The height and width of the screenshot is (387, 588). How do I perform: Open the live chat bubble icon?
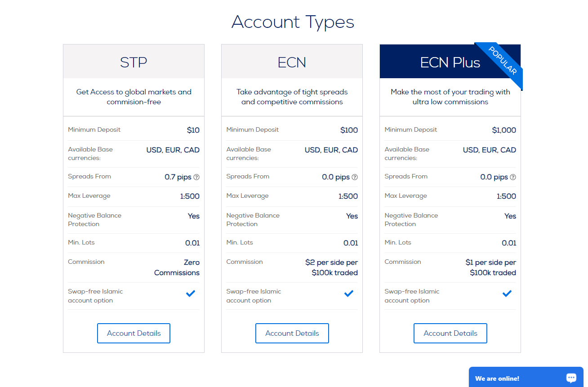(571, 378)
